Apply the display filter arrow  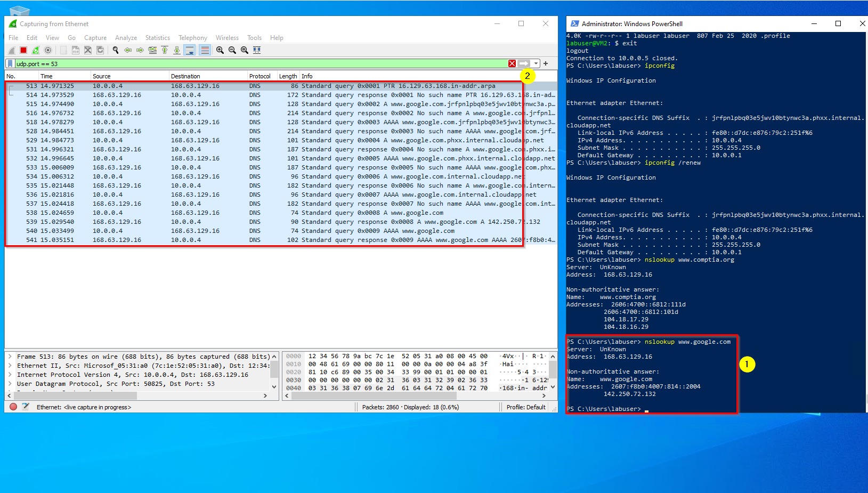pos(524,63)
